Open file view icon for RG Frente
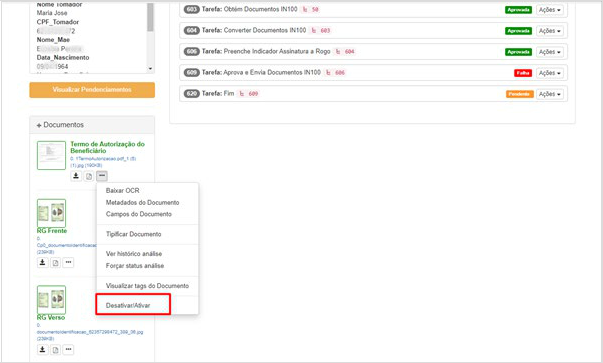Screen dimensions: 603x363 pos(55,263)
